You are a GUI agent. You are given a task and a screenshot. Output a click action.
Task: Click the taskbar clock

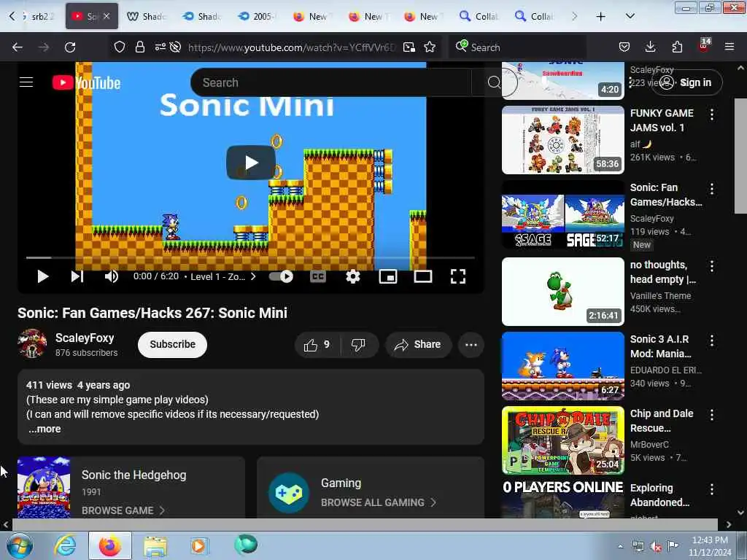click(x=710, y=546)
